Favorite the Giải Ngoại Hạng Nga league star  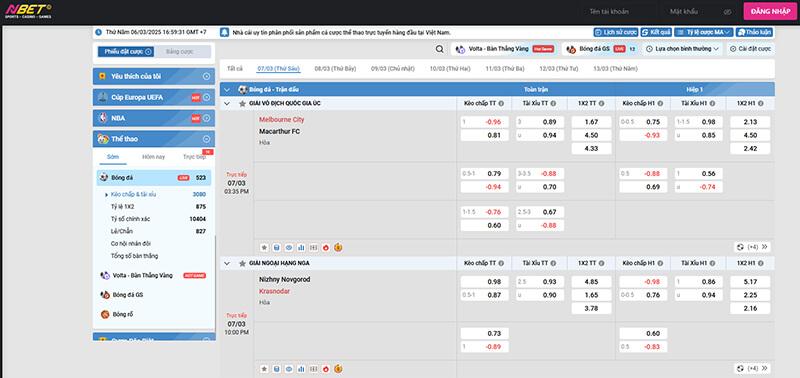[x=242, y=263]
